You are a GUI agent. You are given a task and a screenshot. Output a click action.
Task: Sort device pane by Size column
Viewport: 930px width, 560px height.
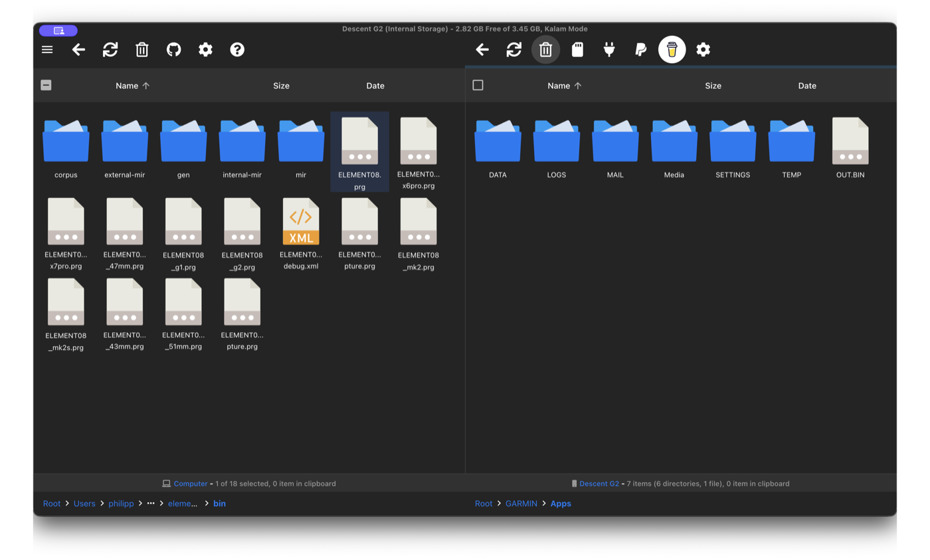(713, 86)
